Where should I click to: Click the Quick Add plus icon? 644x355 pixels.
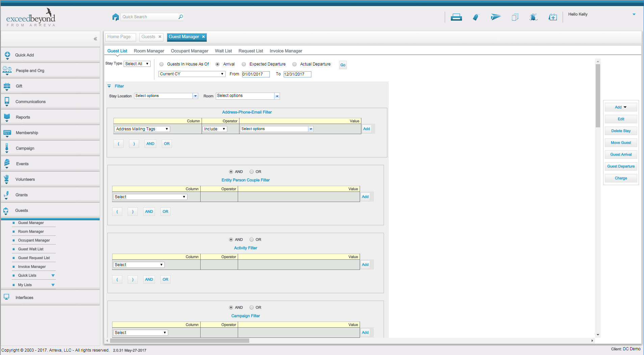point(7,55)
